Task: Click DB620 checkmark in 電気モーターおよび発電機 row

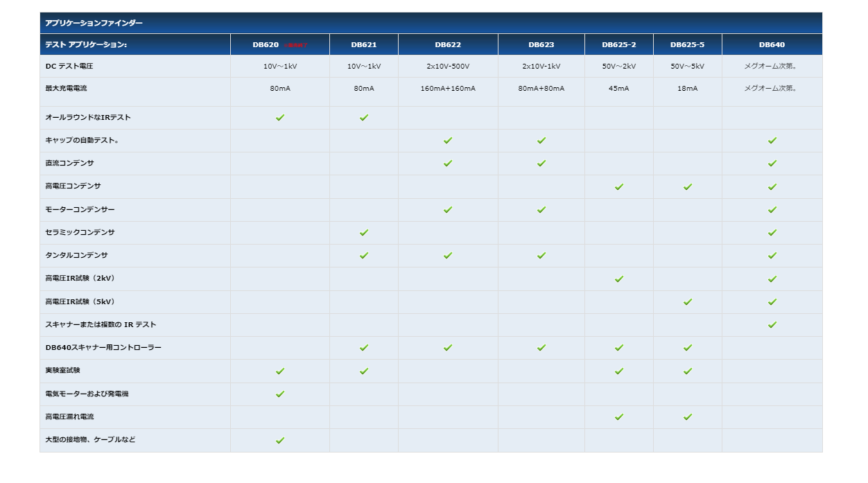Action: click(x=280, y=394)
